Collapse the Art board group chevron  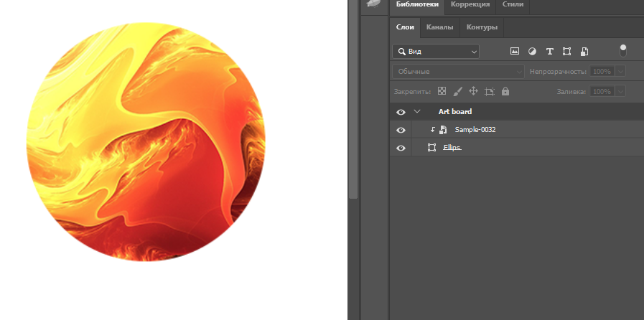click(x=417, y=111)
